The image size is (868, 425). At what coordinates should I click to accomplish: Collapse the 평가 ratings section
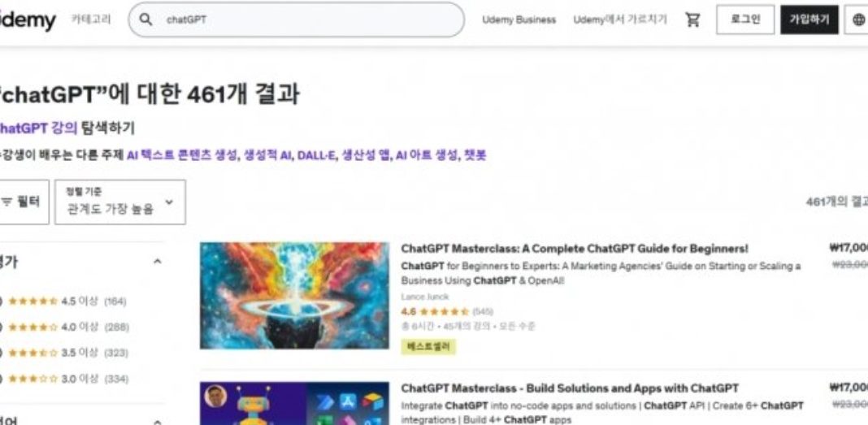click(x=157, y=261)
